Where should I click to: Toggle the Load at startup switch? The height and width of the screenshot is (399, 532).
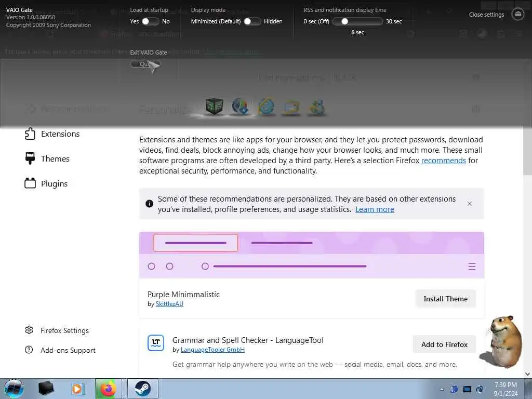point(150,21)
